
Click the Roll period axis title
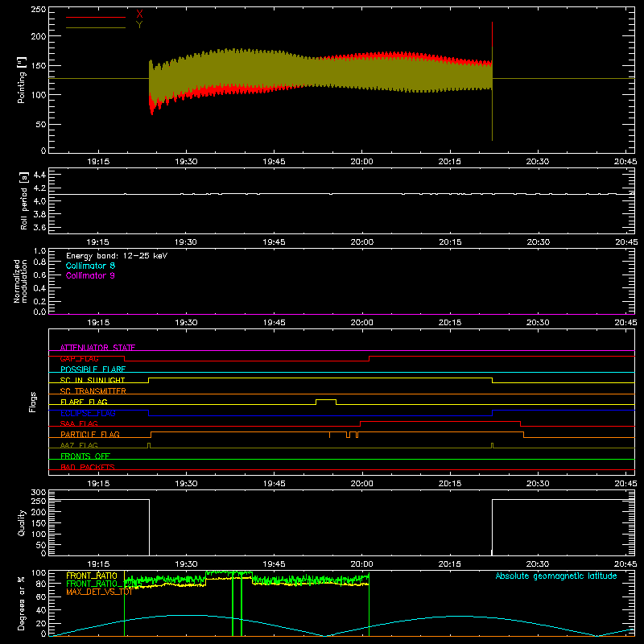[x=23, y=200]
